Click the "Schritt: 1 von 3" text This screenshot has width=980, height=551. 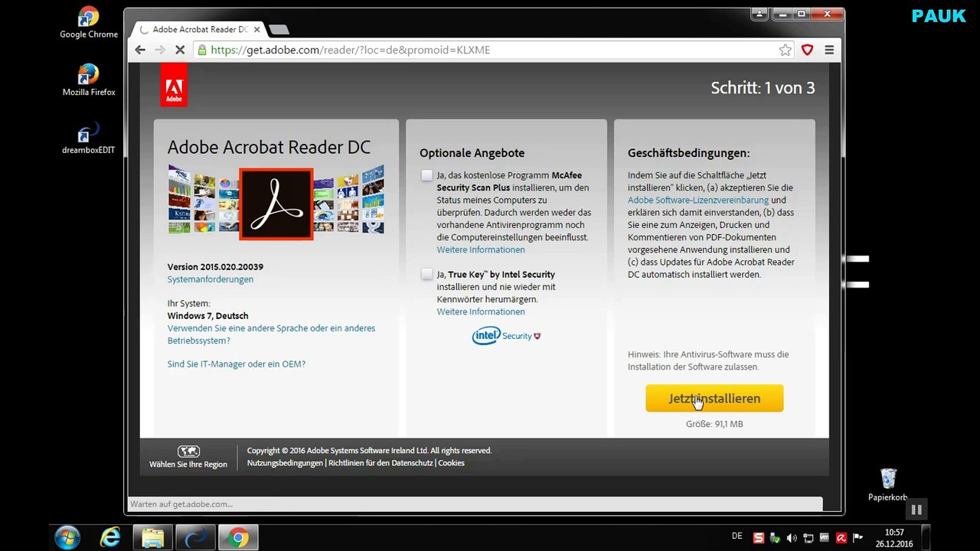pyautogui.click(x=763, y=88)
